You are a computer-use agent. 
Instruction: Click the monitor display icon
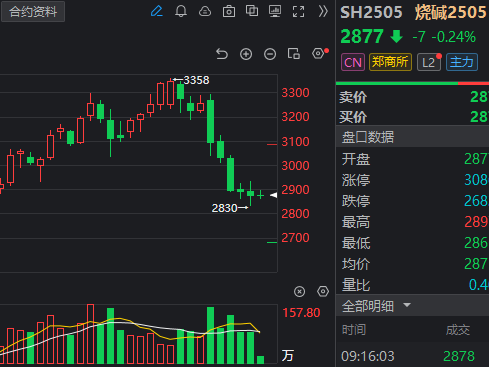[275, 11]
